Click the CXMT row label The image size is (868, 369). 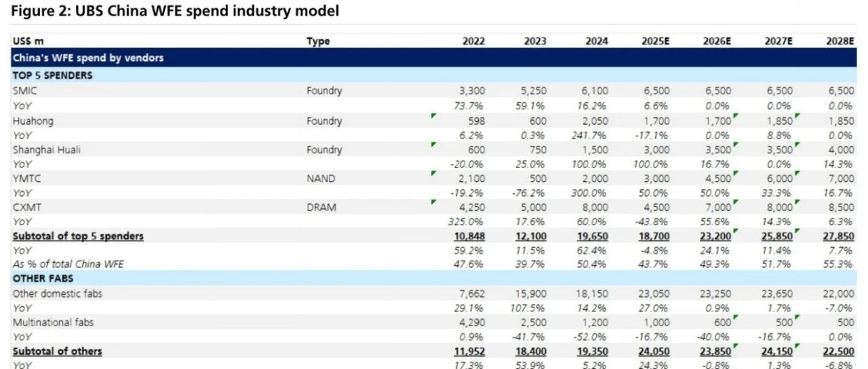click(26, 208)
